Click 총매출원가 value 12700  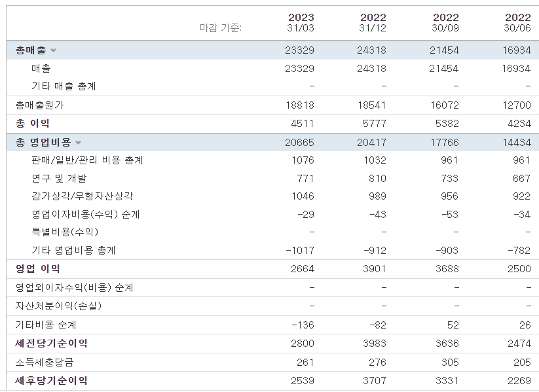tap(517, 105)
